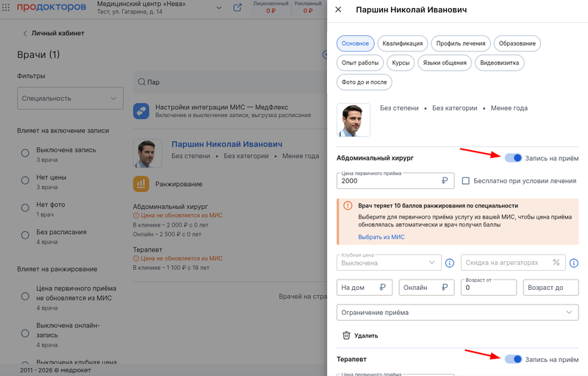
Task: Open the Видеовизитка tab
Action: click(500, 63)
